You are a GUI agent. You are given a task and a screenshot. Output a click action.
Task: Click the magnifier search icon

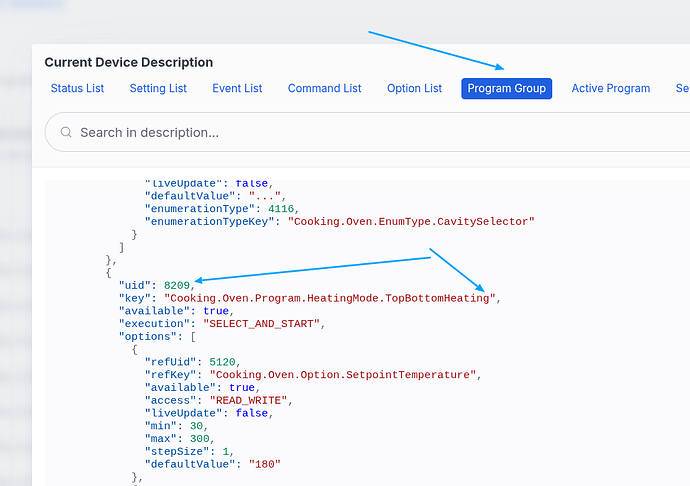point(66,132)
